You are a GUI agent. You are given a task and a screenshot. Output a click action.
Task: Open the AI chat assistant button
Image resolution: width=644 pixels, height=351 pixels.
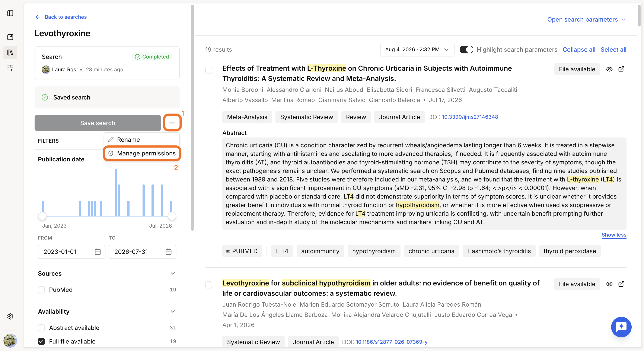coord(621,327)
